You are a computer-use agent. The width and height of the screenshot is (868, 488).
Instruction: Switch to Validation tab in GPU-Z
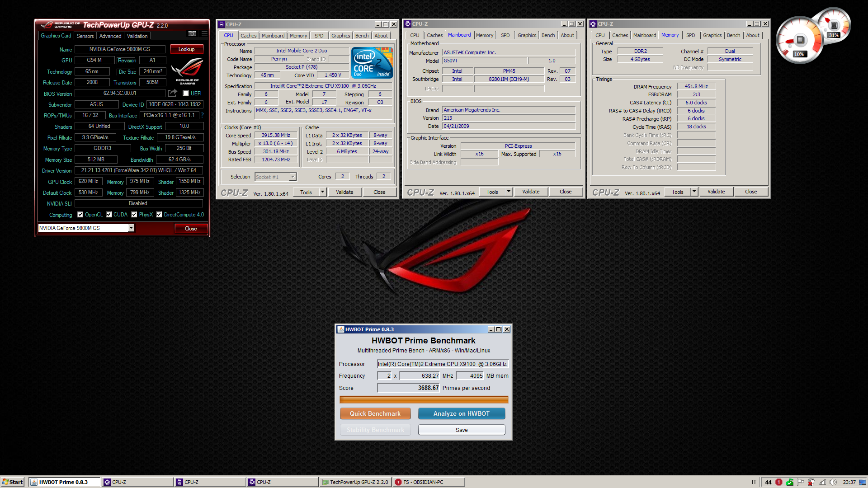[137, 36]
